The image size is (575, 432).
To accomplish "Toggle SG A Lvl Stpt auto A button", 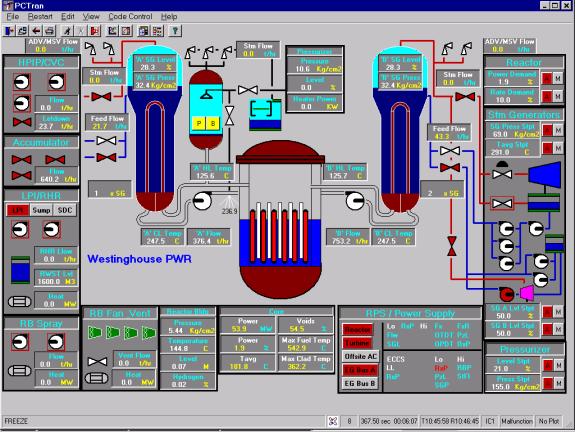I will coord(547,312).
